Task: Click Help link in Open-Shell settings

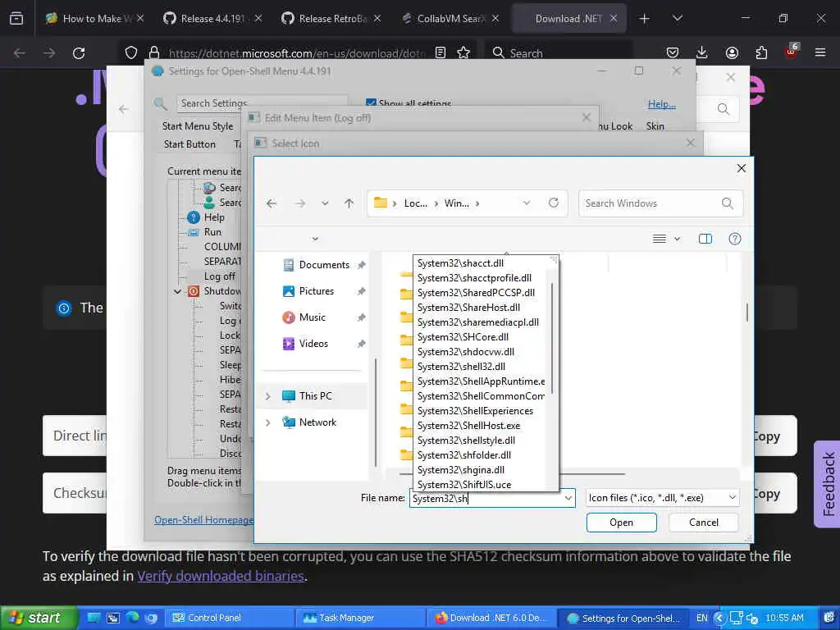Action: pos(662,104)
